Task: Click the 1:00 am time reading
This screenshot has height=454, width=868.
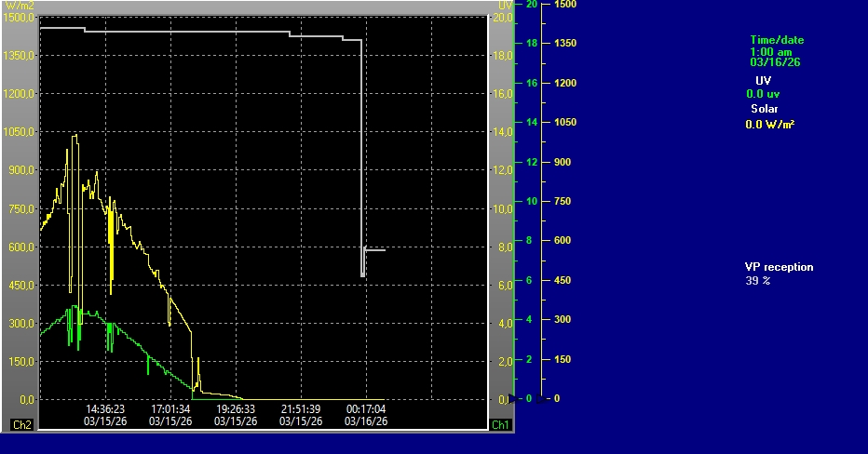Action: [x=770, y=52]
